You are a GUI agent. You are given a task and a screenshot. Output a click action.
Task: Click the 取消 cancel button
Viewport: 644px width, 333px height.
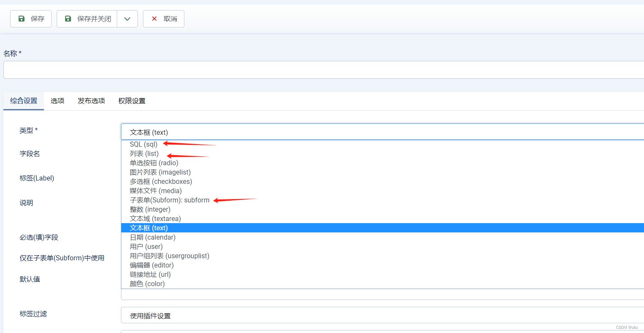click(164, 19)
